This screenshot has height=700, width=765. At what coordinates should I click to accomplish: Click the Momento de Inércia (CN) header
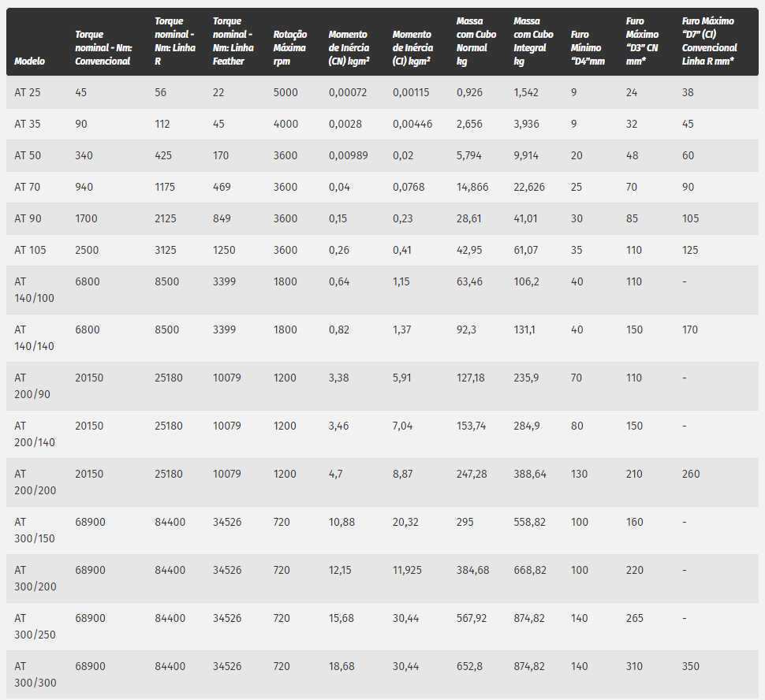coord(349,48)
